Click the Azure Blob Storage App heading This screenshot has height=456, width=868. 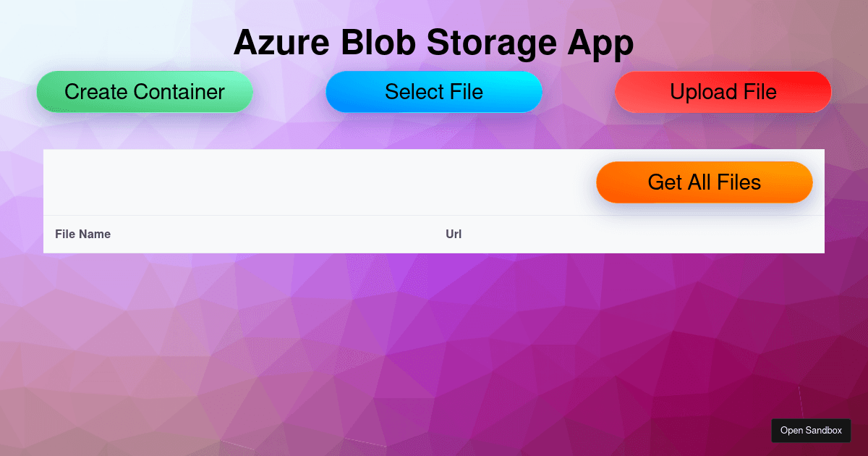pos(434,43)
